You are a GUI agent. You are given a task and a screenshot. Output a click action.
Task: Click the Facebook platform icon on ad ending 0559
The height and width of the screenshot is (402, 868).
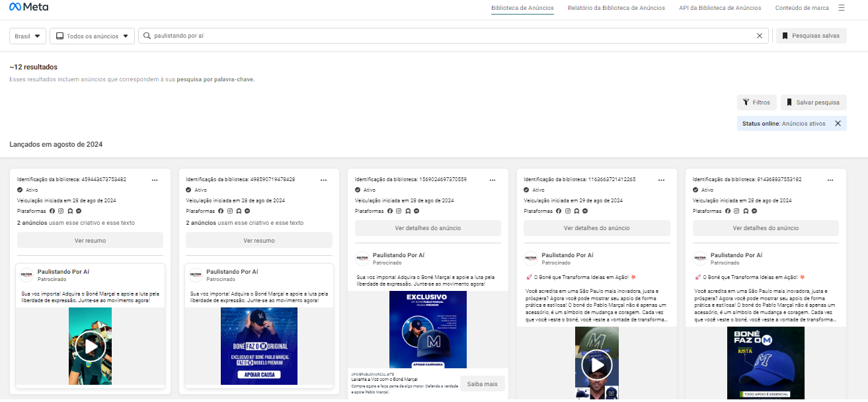tap(391, 211)
